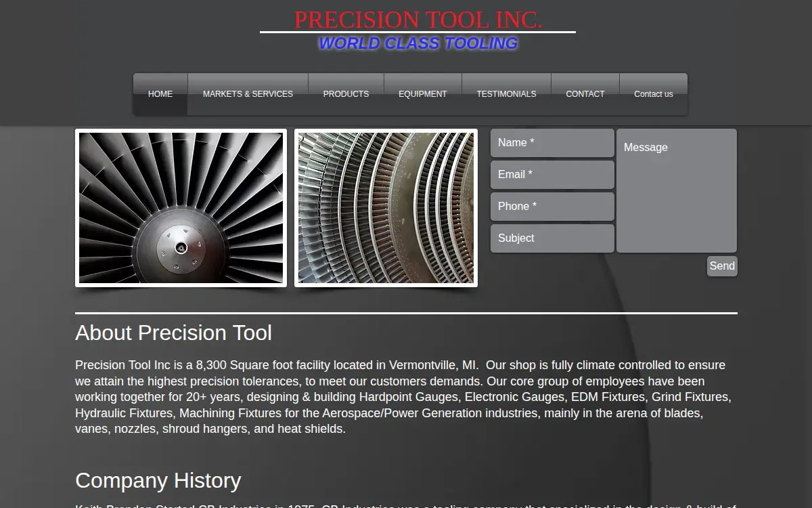Viewport: 812px width, 508px height.
Task: Focus the Email input field
Action: click(552, 175)
